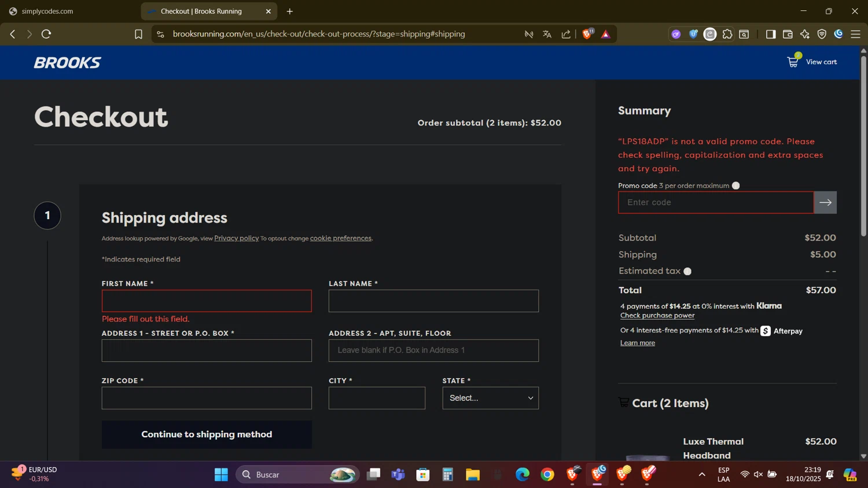Click the translate page icon
Screen dimensions: 868x488
tap(547, 34)
